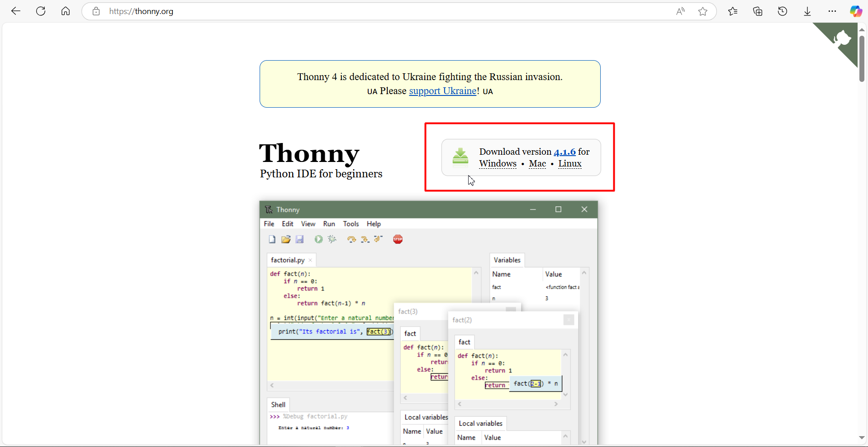Go back to the previous page
This screenshot has width=868, height=447.
[x=16, y=11]
